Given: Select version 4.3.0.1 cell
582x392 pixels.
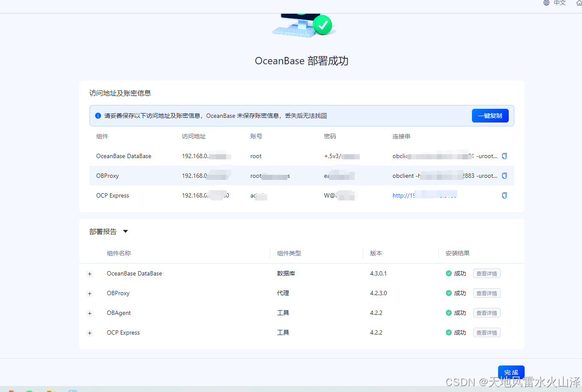Looking at the screenshot, I should click(378, 273).
